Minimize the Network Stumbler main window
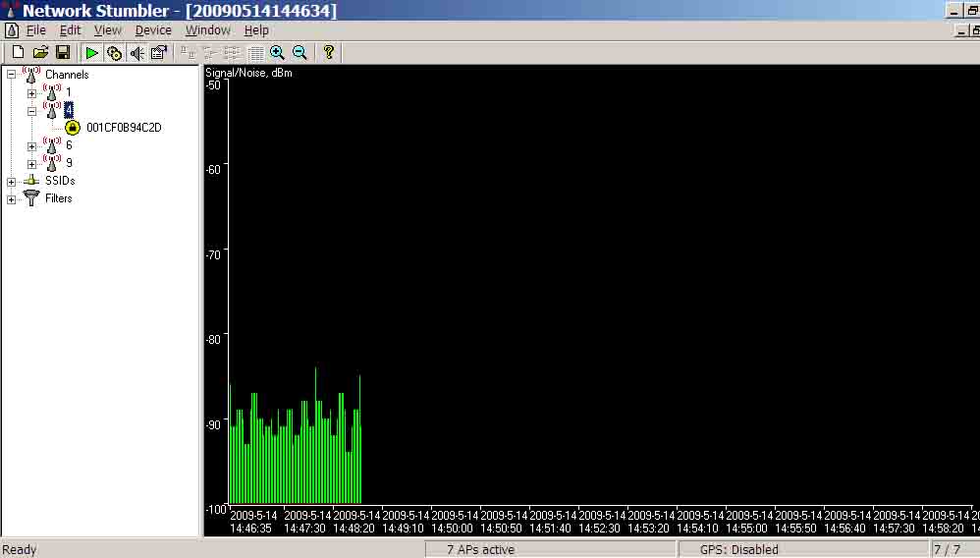 (x=953, y=11)
